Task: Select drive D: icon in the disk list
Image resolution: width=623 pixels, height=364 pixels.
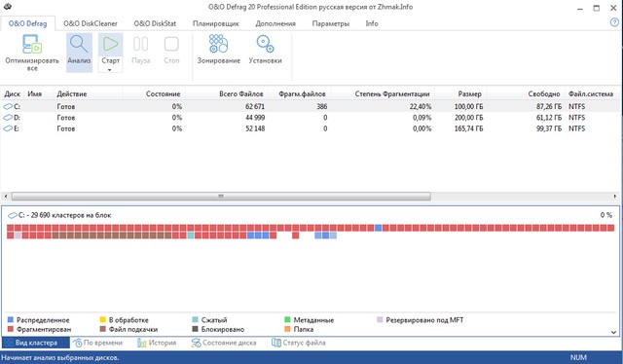Action: (8, 118)
